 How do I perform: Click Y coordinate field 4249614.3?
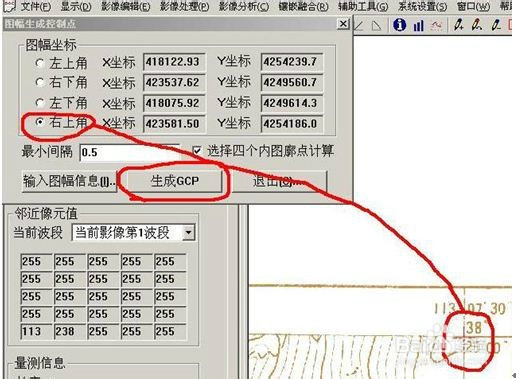(x=292, y=103)
